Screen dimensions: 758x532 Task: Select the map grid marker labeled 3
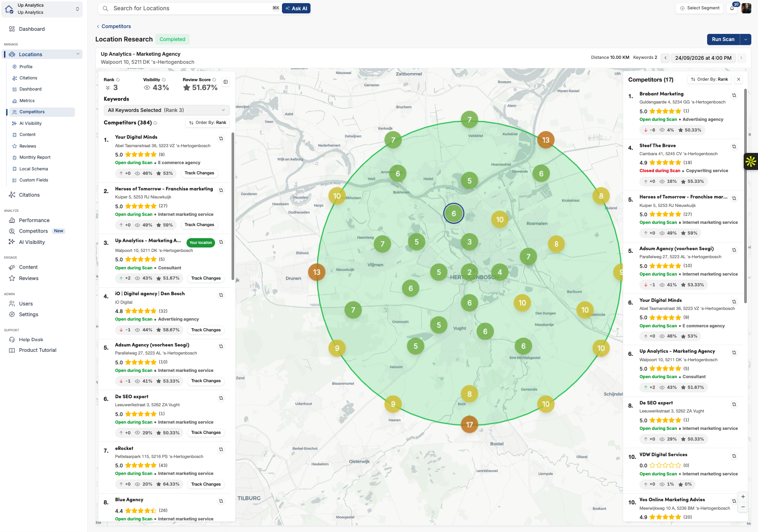[x=469, y=242]
